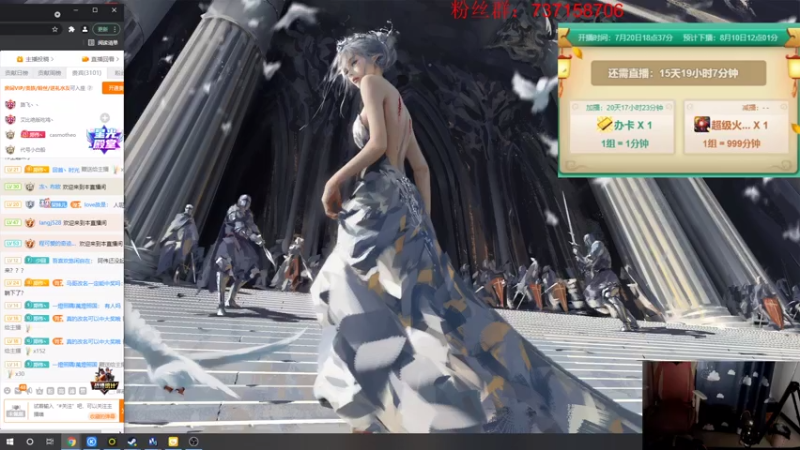
Task: Open Cortana search circle on taskbar
Action: click(x=30, y=442)
